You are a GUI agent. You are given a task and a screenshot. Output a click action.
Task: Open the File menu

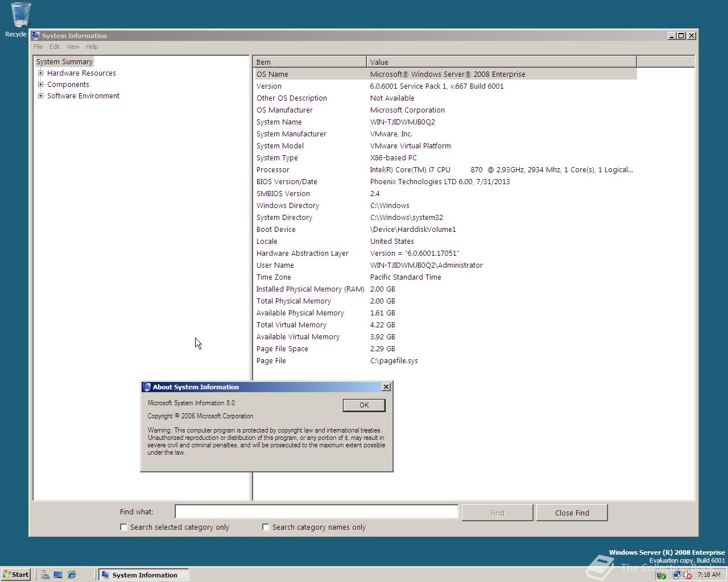(x=38, y=47)
